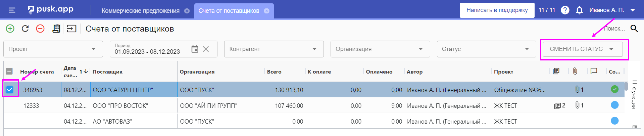Image resolution: width=644 pixels, height=136 pixels.
Task: Open the Контрагент filter dropdown
Action: click(x=274, y=49)
